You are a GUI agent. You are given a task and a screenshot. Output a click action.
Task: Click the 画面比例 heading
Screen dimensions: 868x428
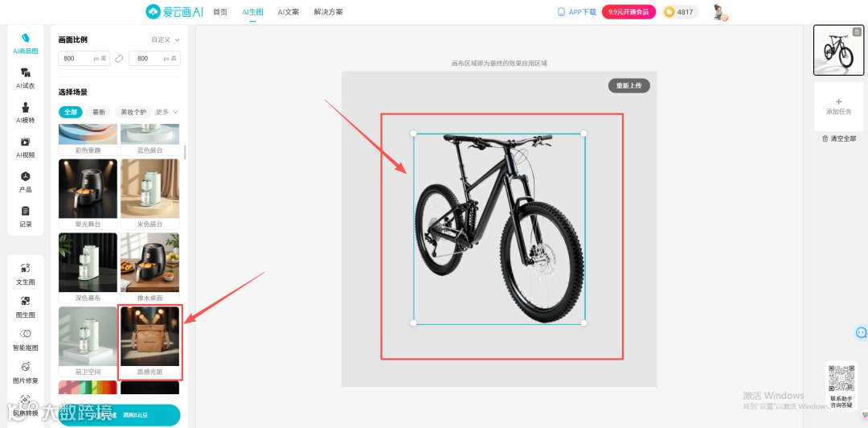[73, 40]
